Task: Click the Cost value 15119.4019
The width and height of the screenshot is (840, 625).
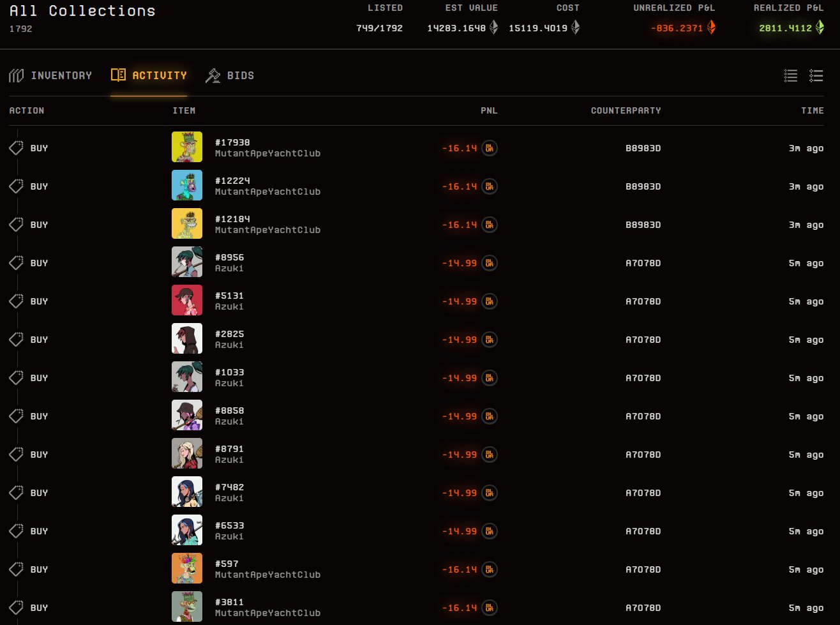Action: tap(538, 27)
